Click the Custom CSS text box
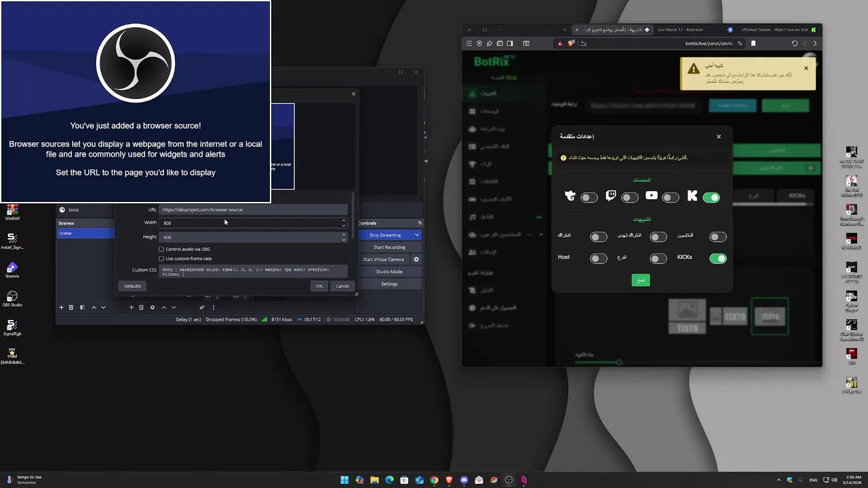 (254, 271)
